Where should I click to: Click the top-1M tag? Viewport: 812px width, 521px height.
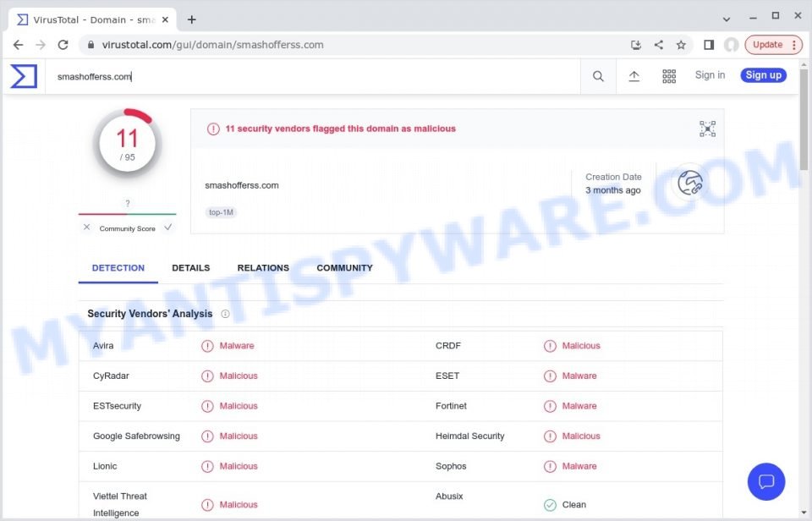pyautogui.click(x=221, y=212)
